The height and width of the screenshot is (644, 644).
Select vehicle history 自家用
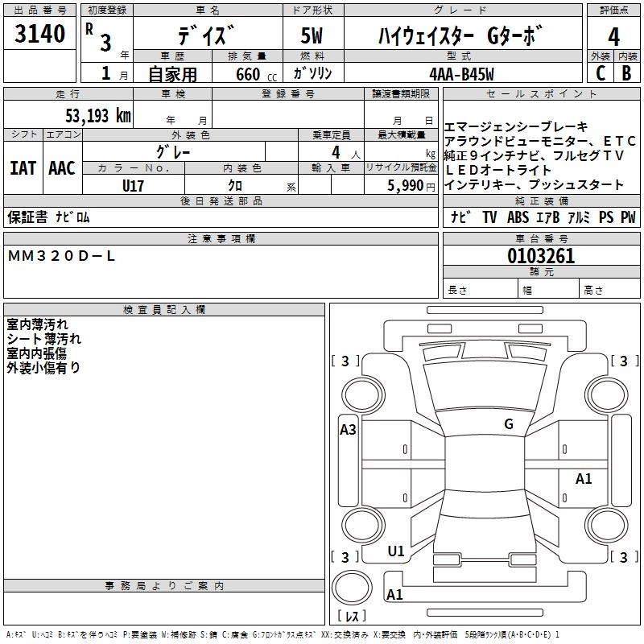[x=172, y=74]
